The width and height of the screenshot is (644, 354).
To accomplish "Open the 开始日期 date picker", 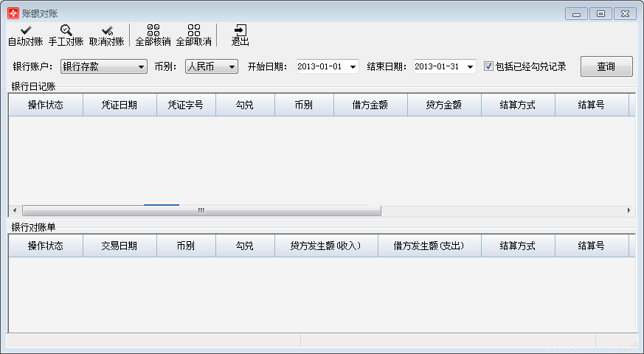I will (353, 67).
